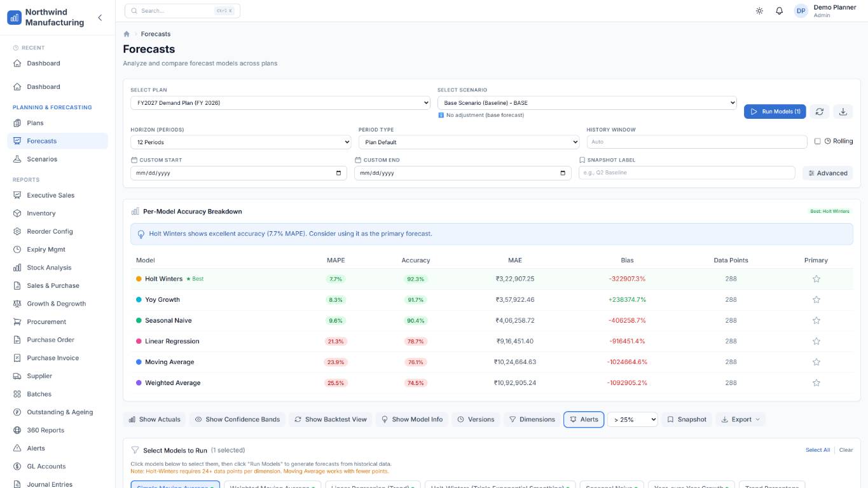This screenshot has width=868, height=488.
Task: Open Growth & Degrowth report
Action: [x=57, y=304]
